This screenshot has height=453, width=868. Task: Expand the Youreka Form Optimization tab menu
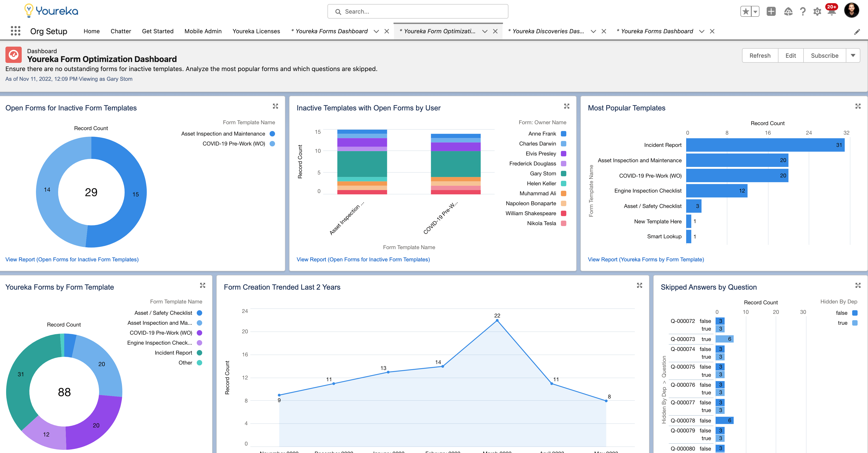484,31
